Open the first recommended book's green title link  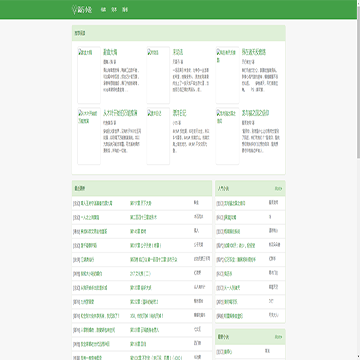[110, 52]
